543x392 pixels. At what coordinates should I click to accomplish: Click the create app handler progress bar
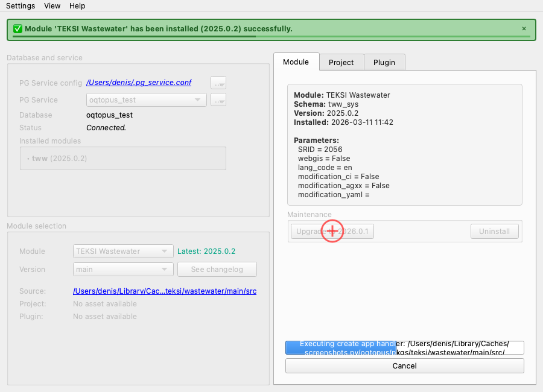click(x=404, y=347)
